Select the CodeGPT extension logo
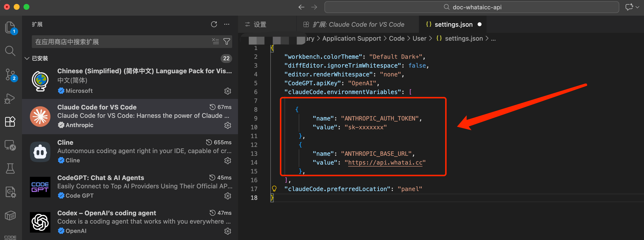644x240 pixels. (x=40, y=187)
